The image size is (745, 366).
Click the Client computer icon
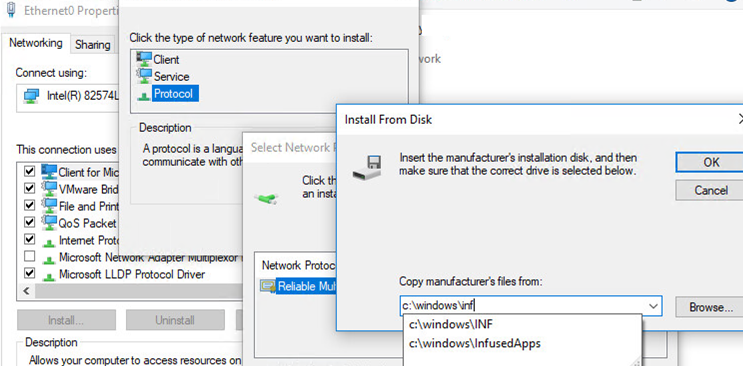(143, 59)
